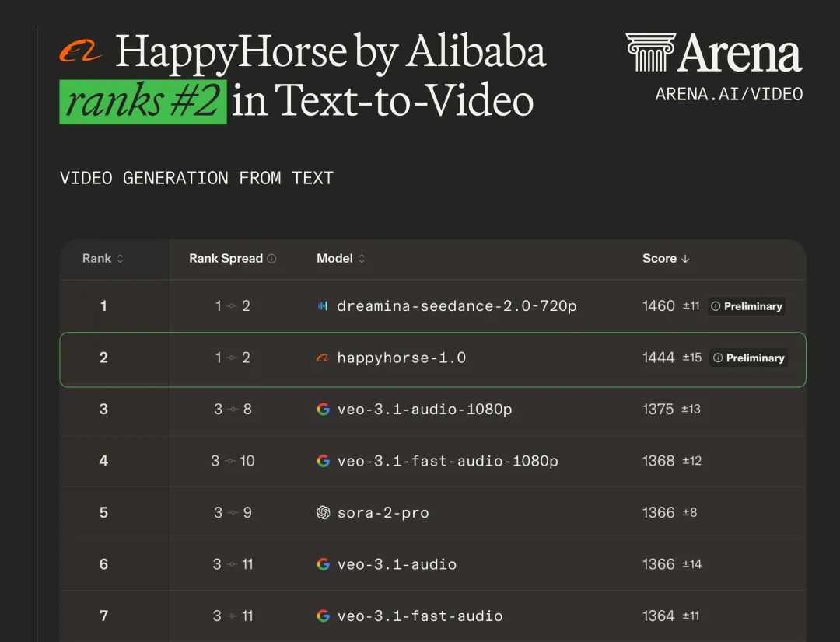Viewport: 840px width, 642px height.
Task: Click the Google icon beside veo-3.1-fast-audio
Action: pyautogui.click(x=323, y=616)
